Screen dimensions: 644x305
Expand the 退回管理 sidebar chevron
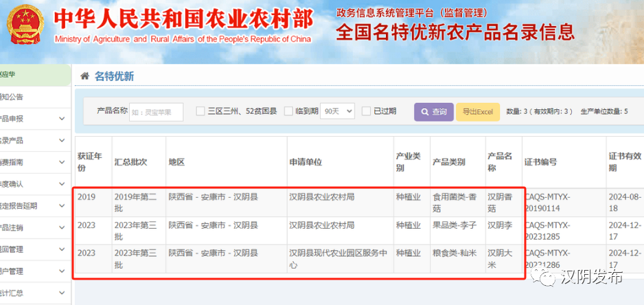(62, 249)
